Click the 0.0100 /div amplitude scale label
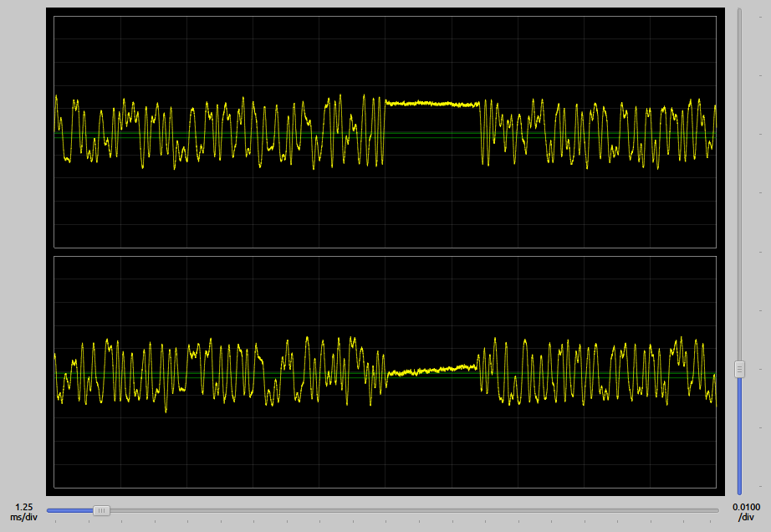 coord(746,512)
